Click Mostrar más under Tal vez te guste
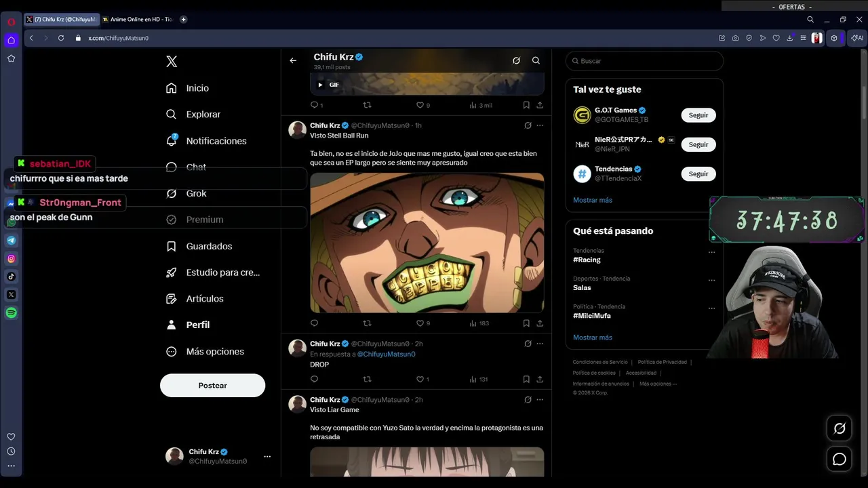The image size is (868, 488). [x=593, y=200]
